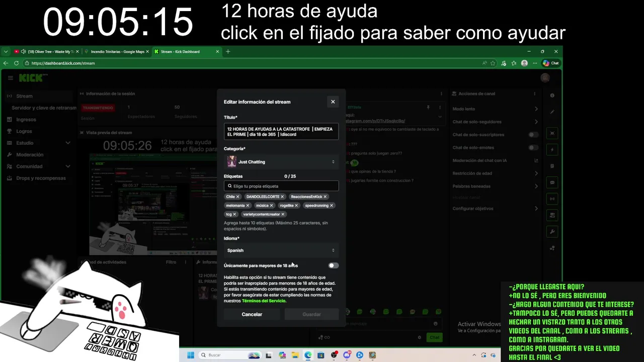The width and height of the screenshot is (644, 362).
Task: Reload the page
Action: (16, 63)
